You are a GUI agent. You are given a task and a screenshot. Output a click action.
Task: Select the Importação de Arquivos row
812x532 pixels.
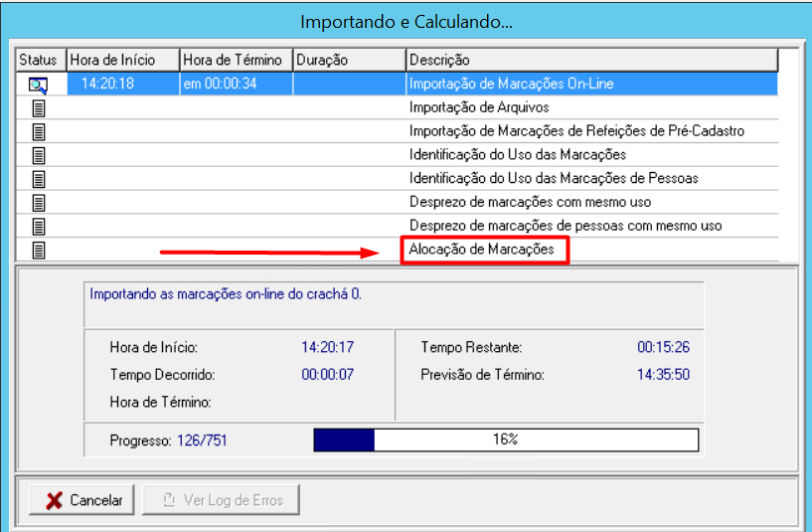point(479,107)
